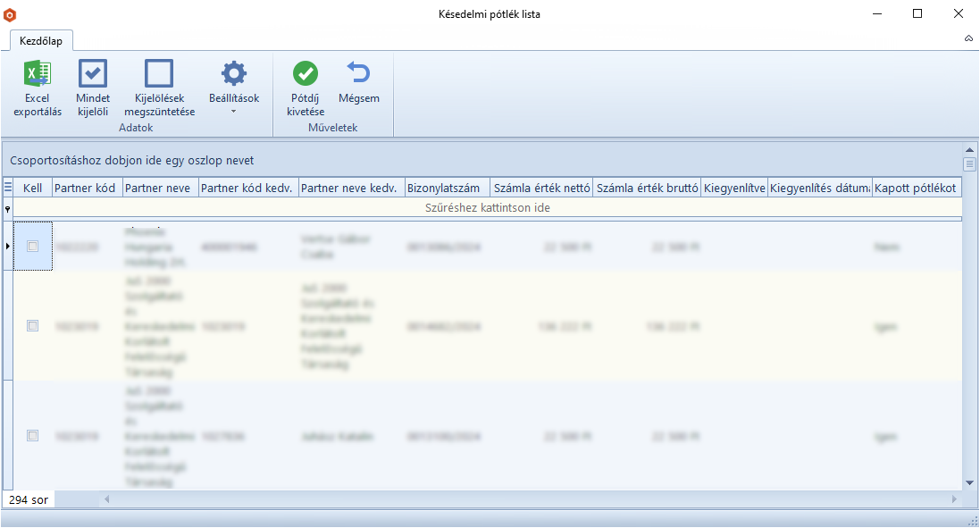Click the vertical scrollbar down arrow
The width and height of the screenshot is (980, 528).
970,482
